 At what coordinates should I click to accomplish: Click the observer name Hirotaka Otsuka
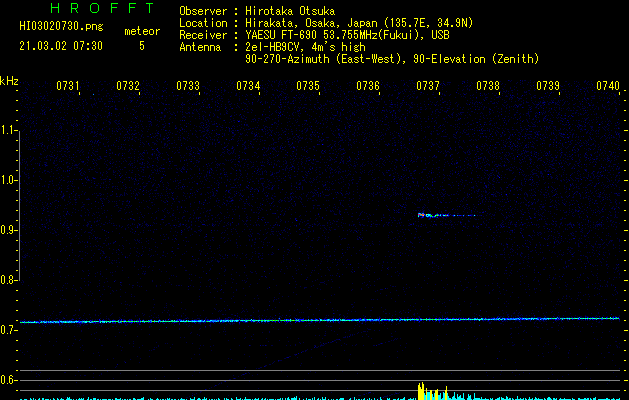point(290,11)
